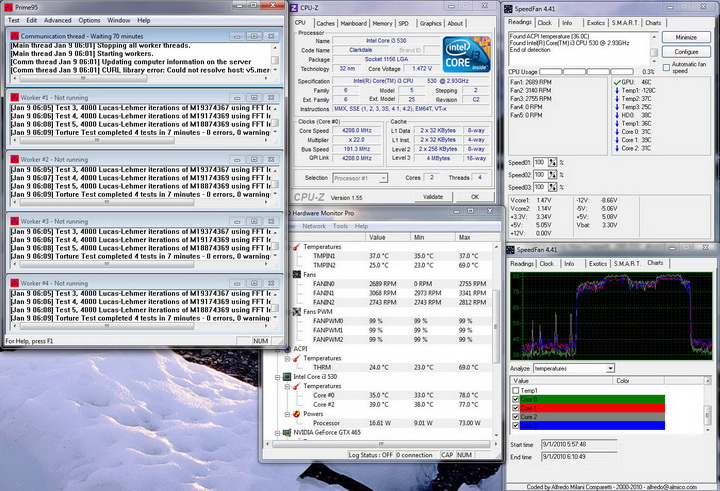Click Communication thread window icon
This screenshot has width=720, height=491.
point(15,36)
